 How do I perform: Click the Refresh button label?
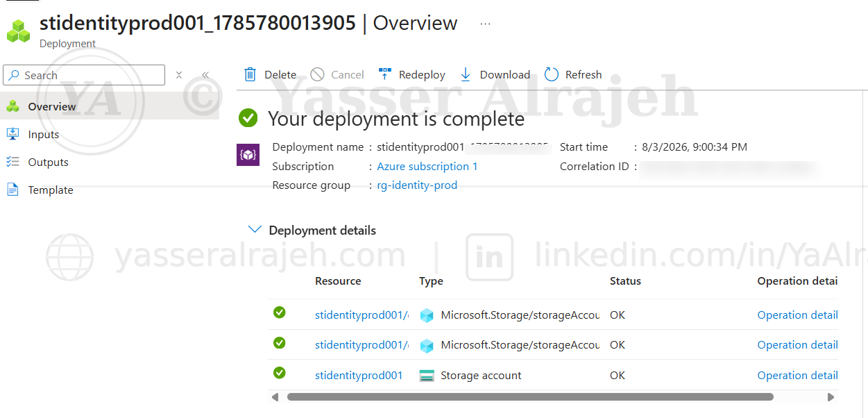pos(584,75)
